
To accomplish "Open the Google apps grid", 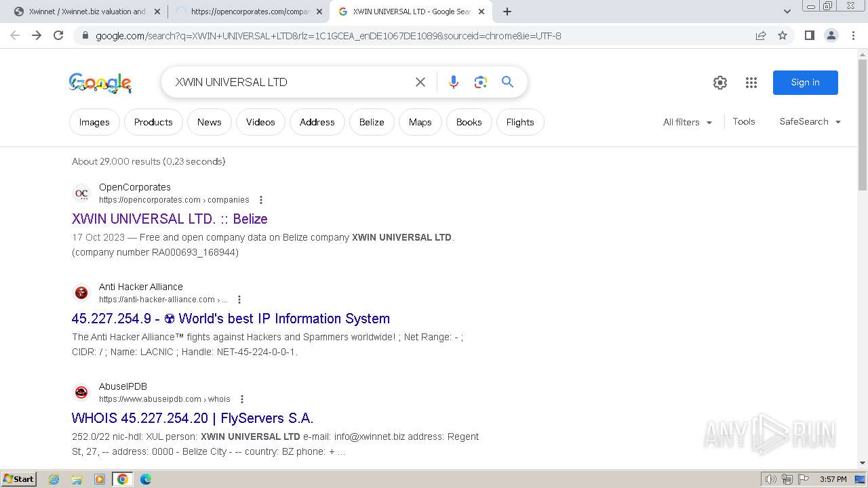I will (751, 83).
